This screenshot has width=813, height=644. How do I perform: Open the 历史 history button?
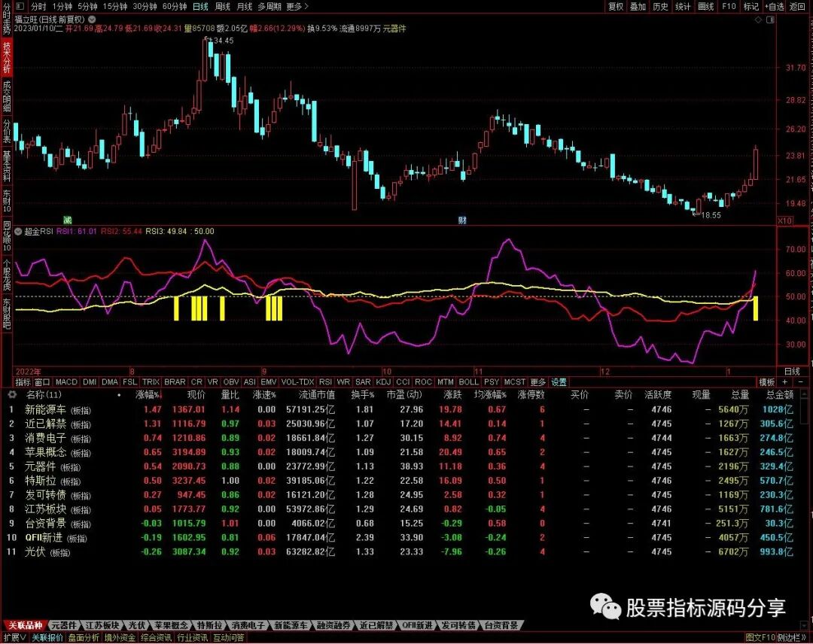coord(661,7)
